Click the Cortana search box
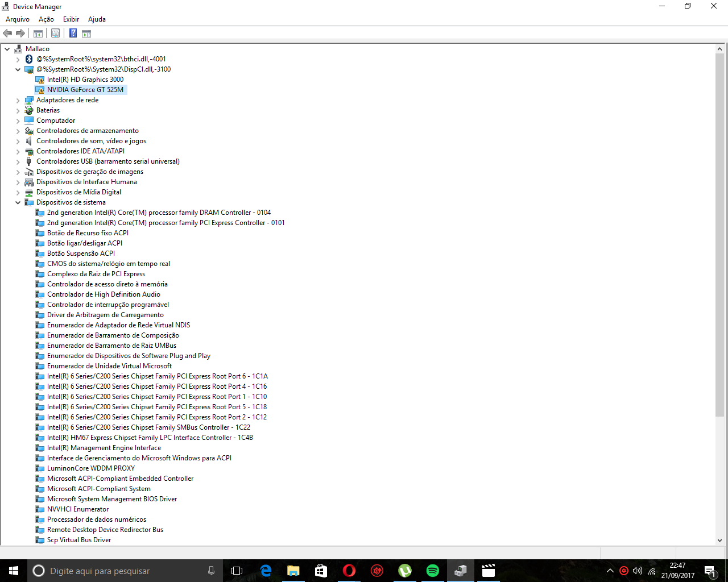Viewport: 728px width, 582px height. click(125, 571)
